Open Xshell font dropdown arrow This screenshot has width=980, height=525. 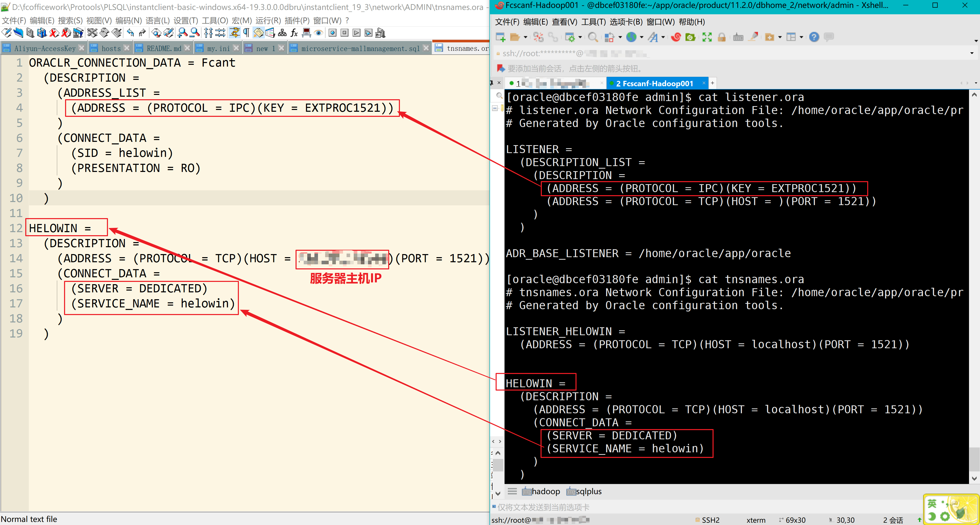[663, 37]
